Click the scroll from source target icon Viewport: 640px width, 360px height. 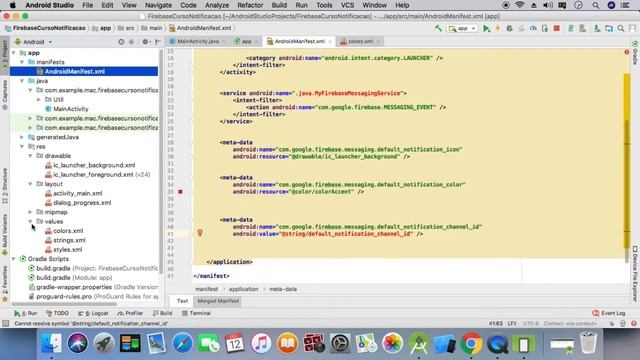pos(121,42)
